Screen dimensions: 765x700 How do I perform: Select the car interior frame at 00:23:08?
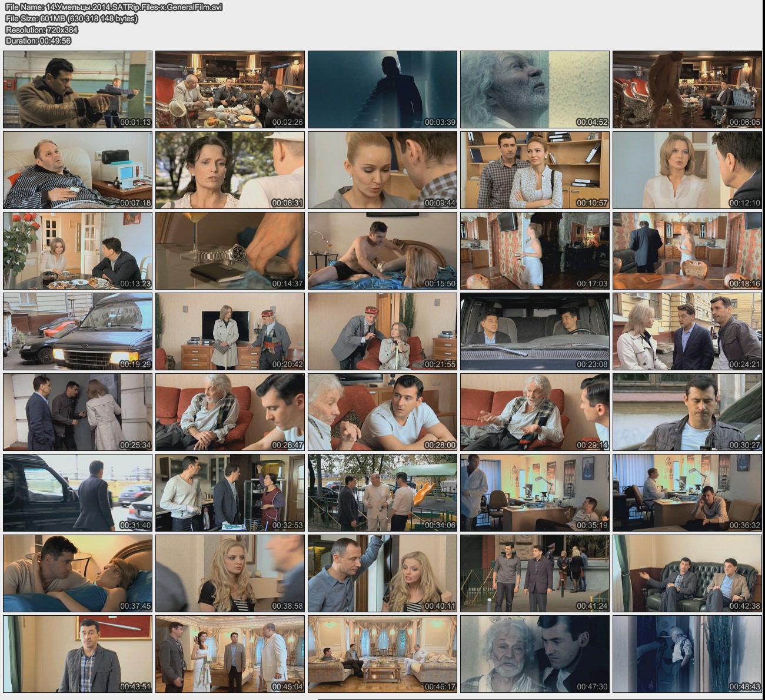click(535, 331)
